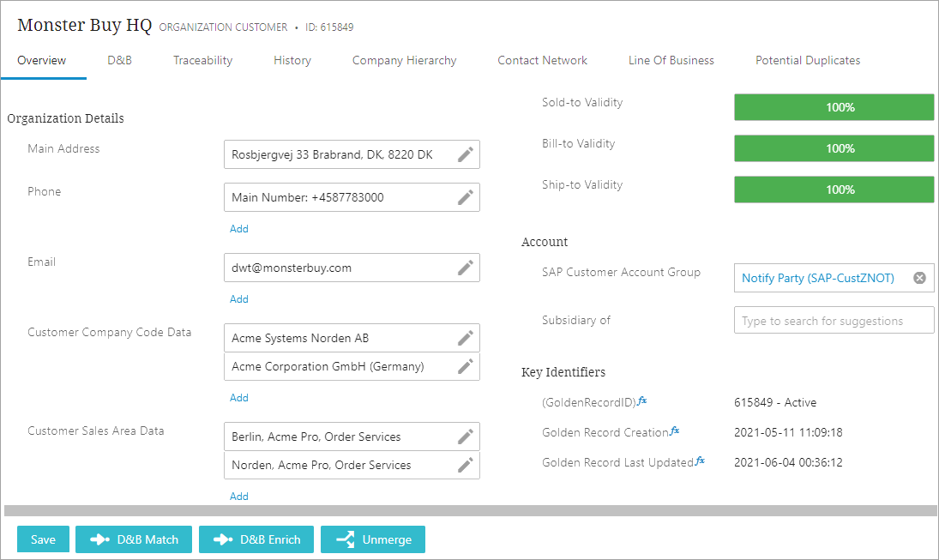
Task: Click fx icon next to GoldenRecordID
Action: point(642,400)
